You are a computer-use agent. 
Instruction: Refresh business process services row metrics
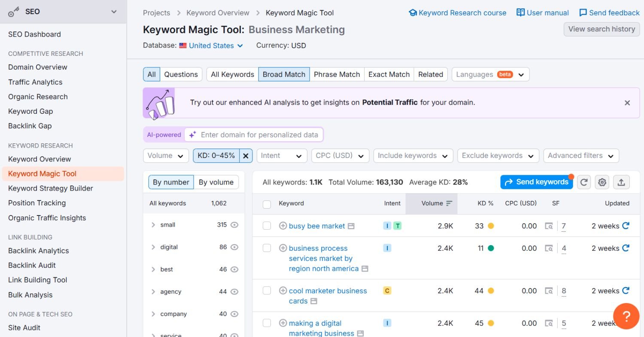pyautogui.click(x=626, y=248)
